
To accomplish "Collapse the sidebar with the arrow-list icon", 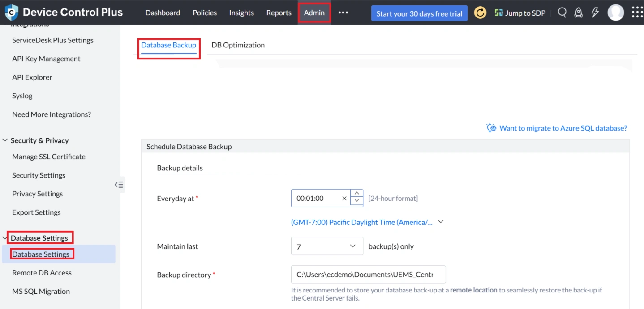I will pos(119,184).
